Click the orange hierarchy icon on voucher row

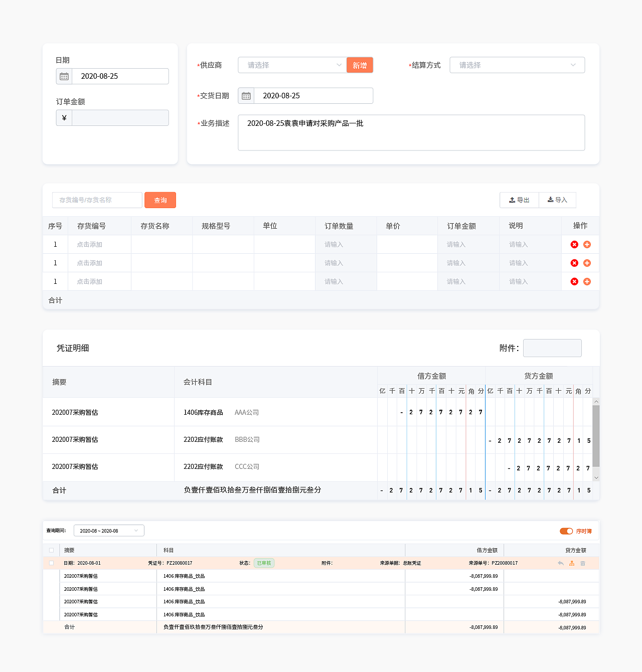click(x=572, y=563)
